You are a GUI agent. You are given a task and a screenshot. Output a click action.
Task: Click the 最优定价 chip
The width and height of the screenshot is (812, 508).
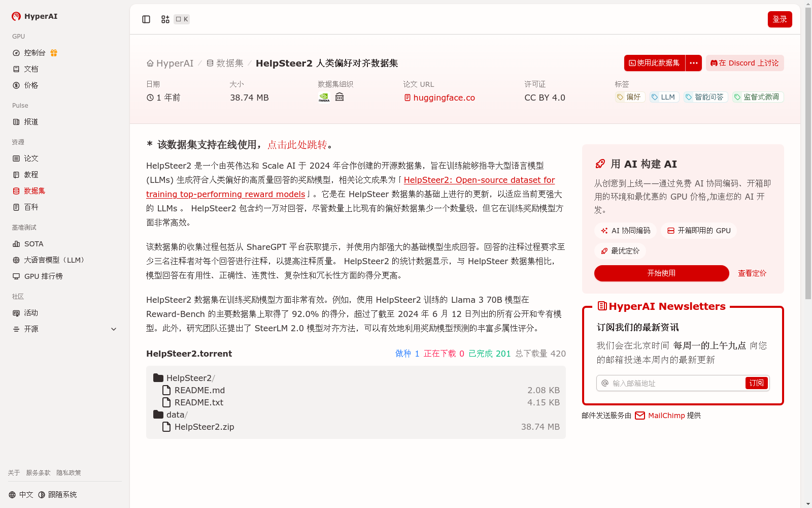click(620, 251)
